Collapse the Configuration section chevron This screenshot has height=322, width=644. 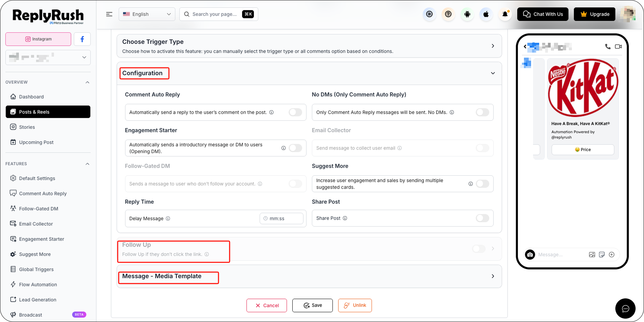493,73
